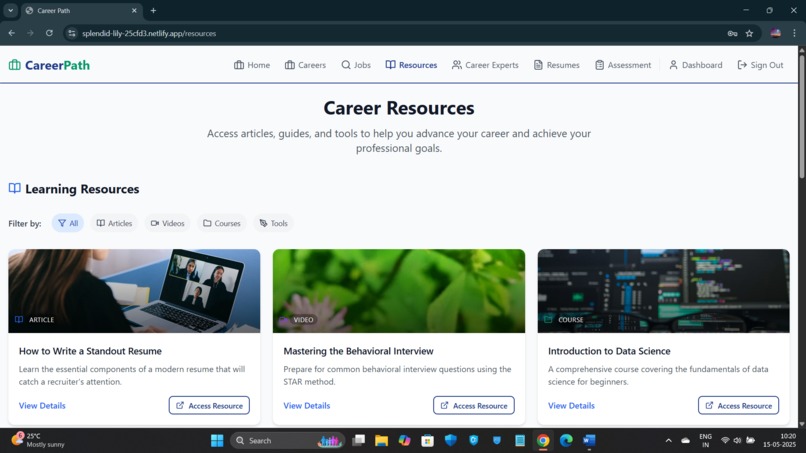
Task: Open the Chrome profile avatar
Action: point(776,33)
